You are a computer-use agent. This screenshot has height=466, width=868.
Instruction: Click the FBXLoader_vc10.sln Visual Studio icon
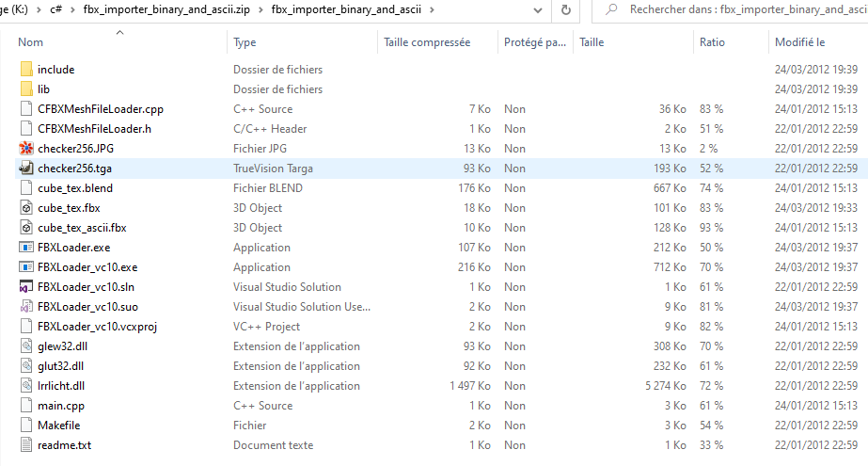[26, 287]
